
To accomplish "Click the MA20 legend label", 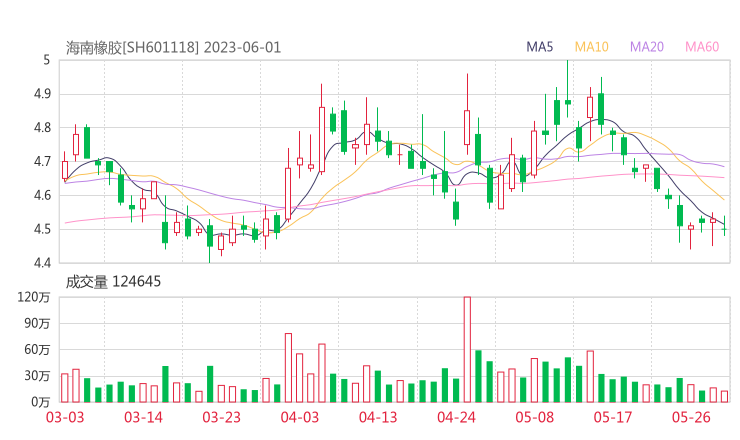I will point(647,47).
